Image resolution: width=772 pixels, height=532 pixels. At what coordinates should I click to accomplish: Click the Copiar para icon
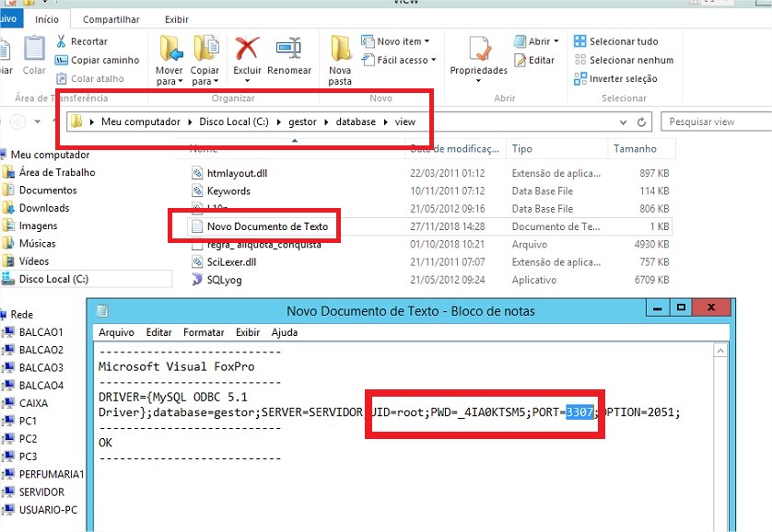205,51
